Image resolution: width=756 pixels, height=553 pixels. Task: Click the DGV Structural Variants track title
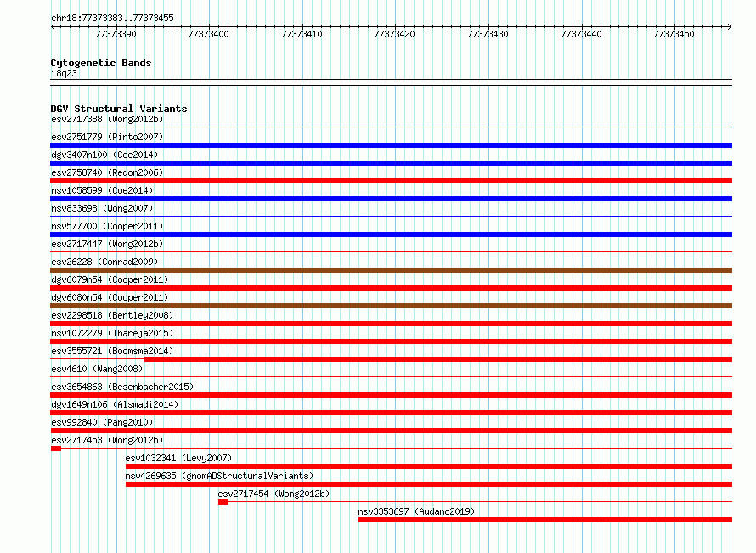(119, 109)
